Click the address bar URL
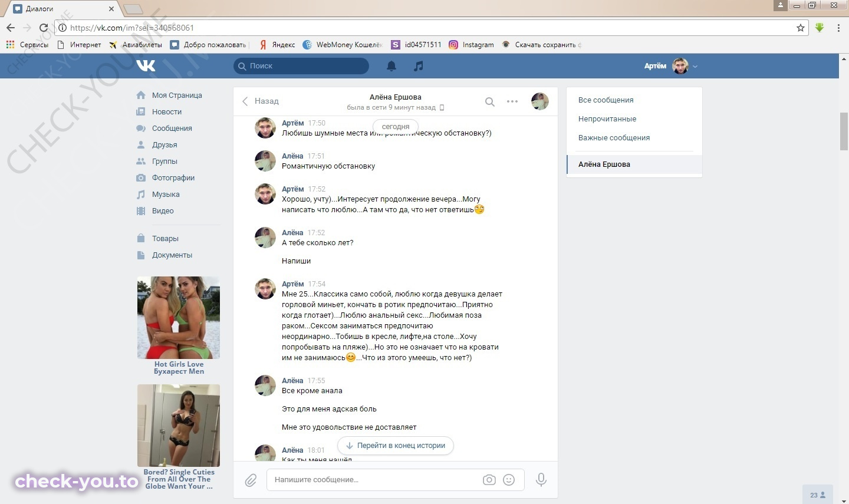Screen dimensions: 849x504 pyautogui.click(x=132, y=28)
